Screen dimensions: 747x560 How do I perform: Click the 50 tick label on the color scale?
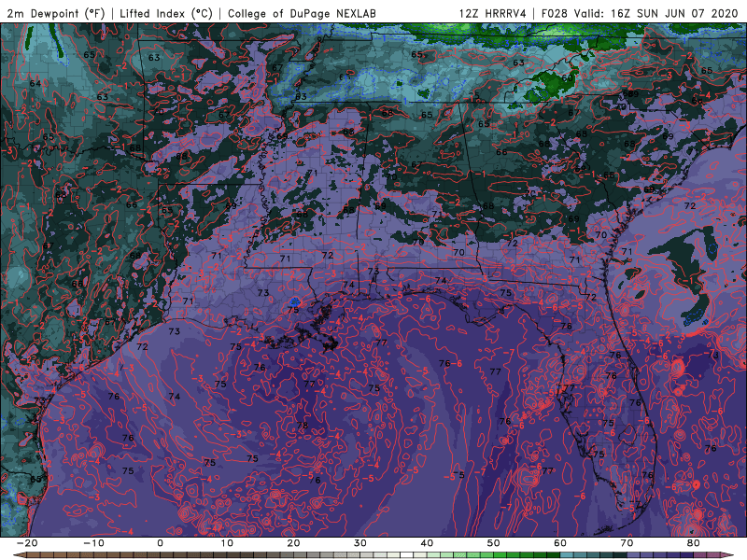tap(494, 543)
